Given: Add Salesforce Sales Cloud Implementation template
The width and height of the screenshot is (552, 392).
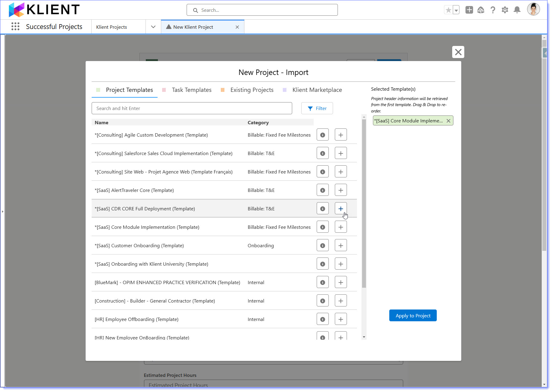Looking at the screenshot, I should coord(341,153).
